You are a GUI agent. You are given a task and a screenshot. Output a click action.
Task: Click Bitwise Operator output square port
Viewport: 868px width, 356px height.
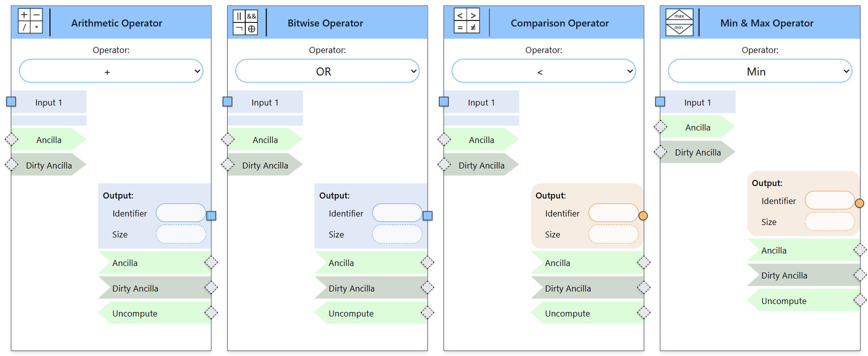coord(428,215)
